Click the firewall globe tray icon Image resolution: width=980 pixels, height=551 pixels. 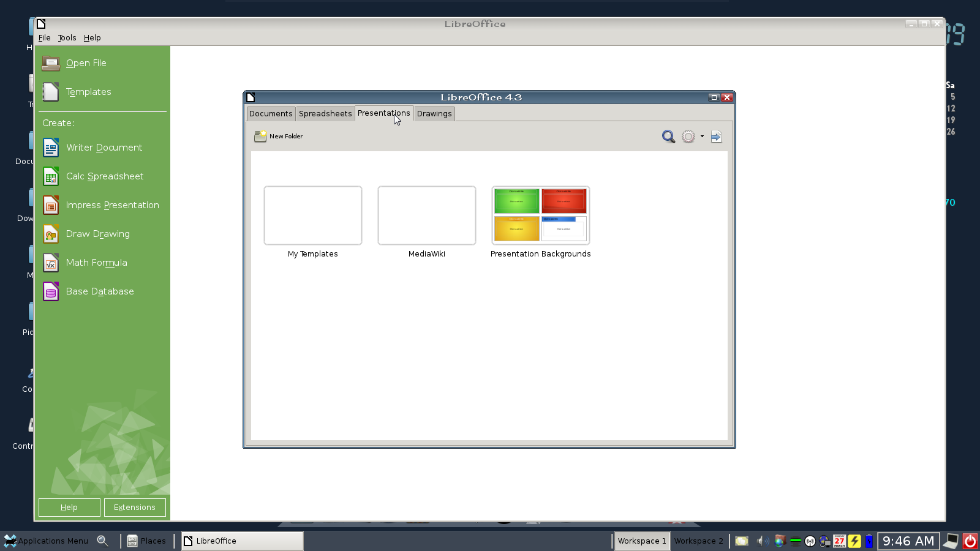click(x=780, y=541)
